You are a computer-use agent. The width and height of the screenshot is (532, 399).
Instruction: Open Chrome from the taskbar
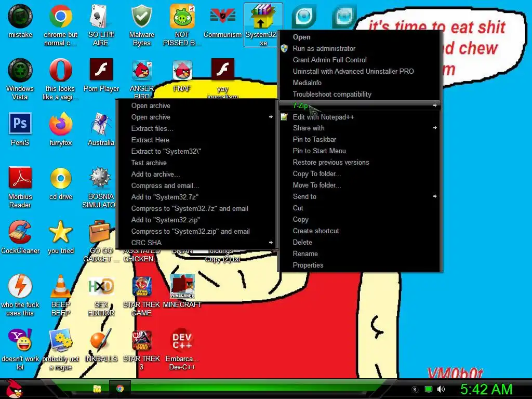(x=120, y=389)
